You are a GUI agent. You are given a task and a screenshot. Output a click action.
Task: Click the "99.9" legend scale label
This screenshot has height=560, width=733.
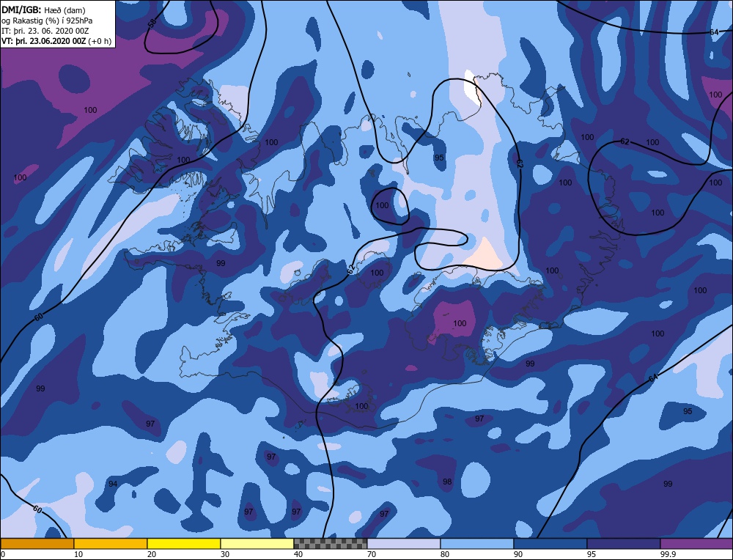[668, 554]
